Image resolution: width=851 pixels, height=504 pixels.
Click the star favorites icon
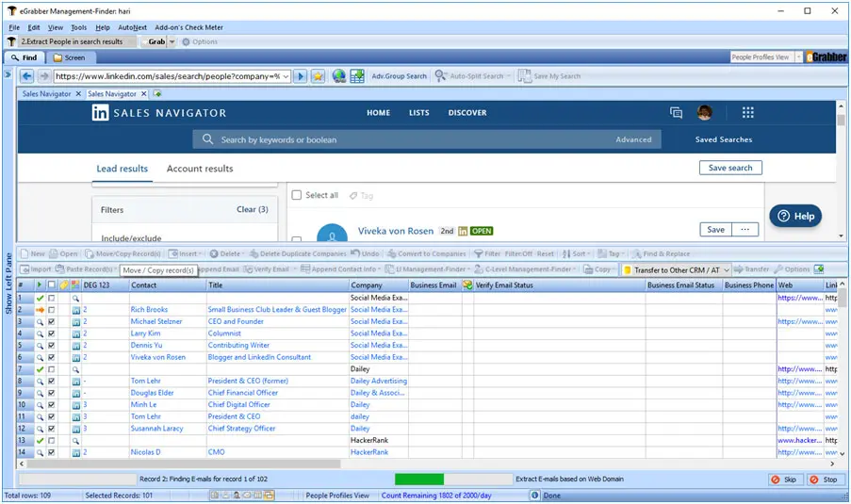(x=318, y=76)
